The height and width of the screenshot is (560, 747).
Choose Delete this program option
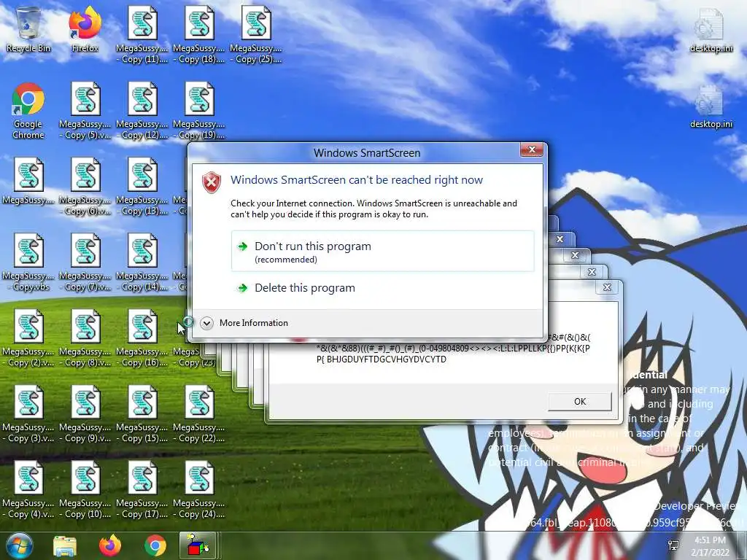[382, 287]
